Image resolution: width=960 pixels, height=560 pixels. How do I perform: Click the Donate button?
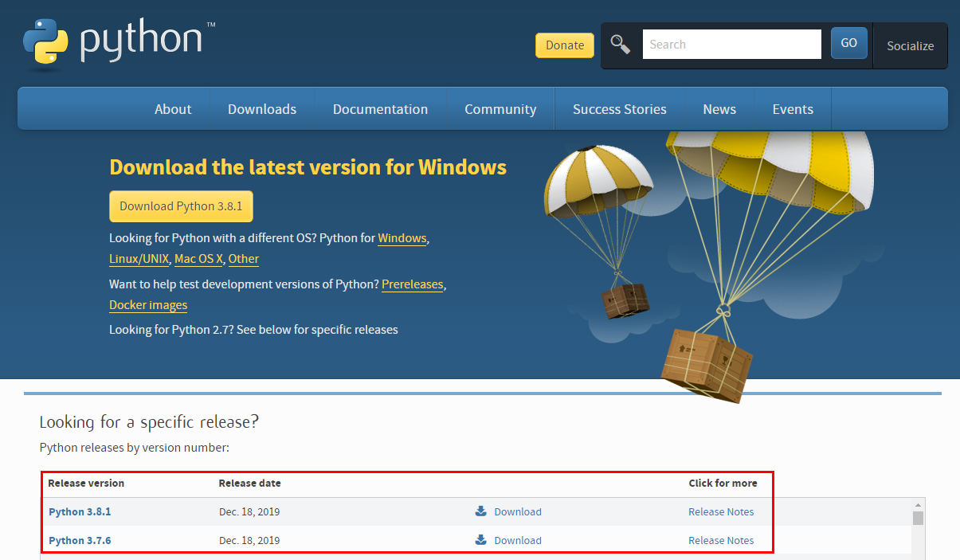click(x=565, y=45)
